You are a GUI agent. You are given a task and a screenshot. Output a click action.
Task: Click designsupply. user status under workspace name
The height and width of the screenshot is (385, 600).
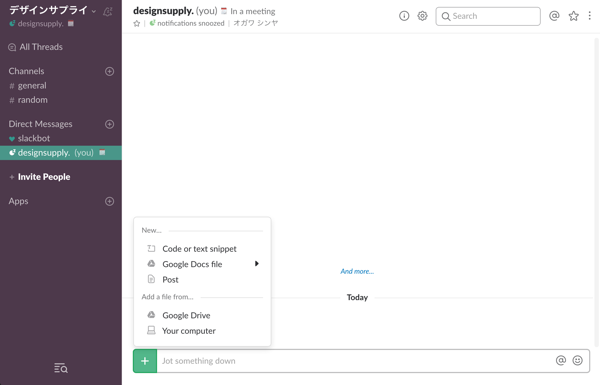pos(40,24)
